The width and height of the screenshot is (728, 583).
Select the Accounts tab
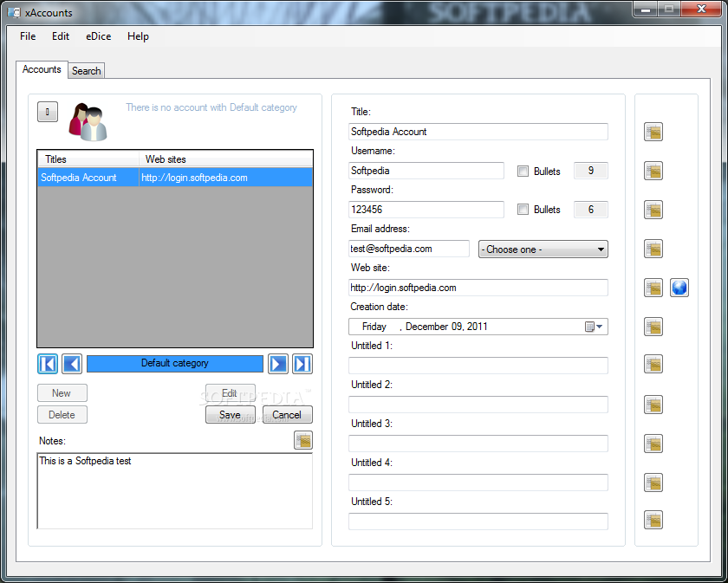(42, 69)
